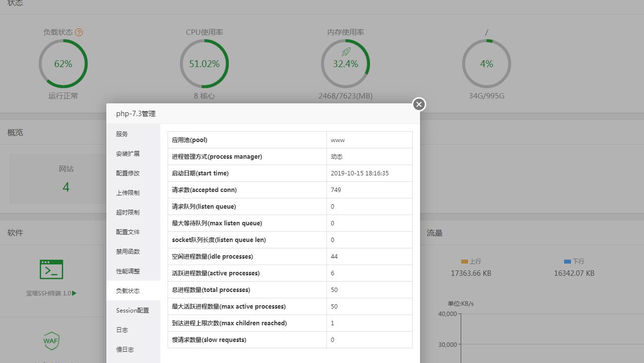Click the CPU usage 51.02% gauge
This screenshot has height=363, width=644.
(204, 64)
